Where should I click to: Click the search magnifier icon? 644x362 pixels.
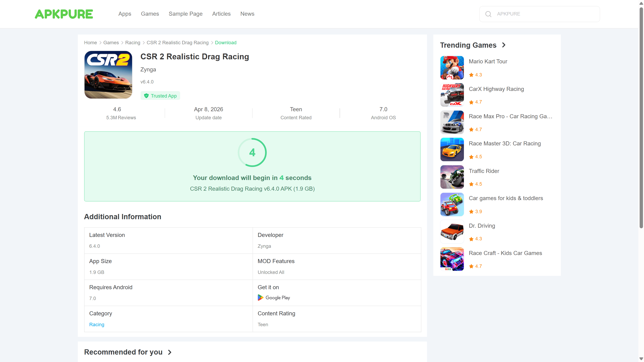pos(488,14)
